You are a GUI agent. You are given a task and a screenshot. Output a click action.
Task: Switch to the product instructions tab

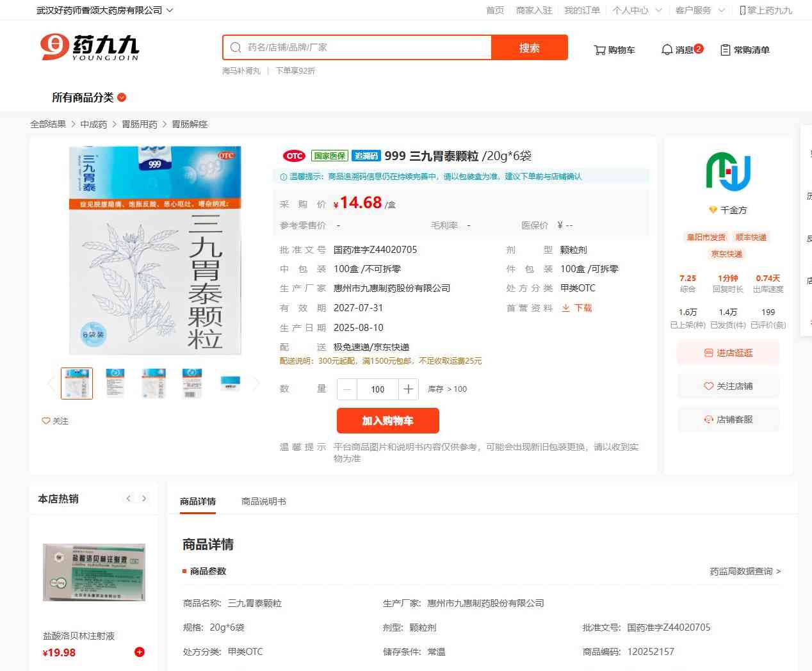[x=263, y=501]
